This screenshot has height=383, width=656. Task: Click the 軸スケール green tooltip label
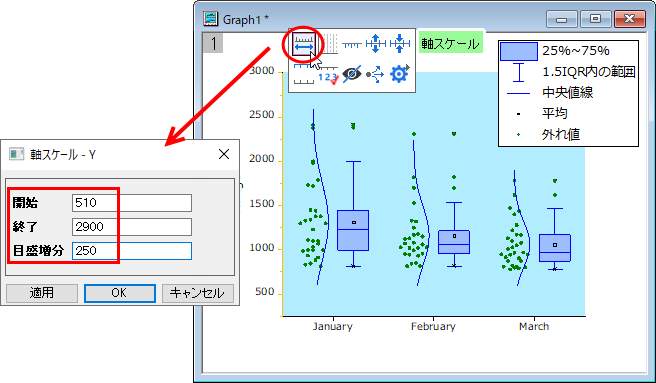450,44
